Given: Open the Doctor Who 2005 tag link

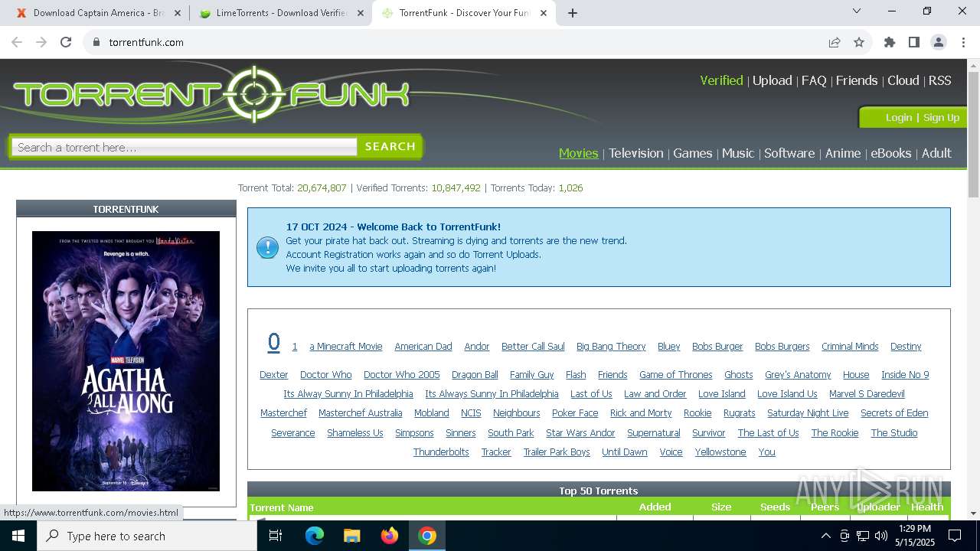Looking at the screenshot, I should [402, 374].
